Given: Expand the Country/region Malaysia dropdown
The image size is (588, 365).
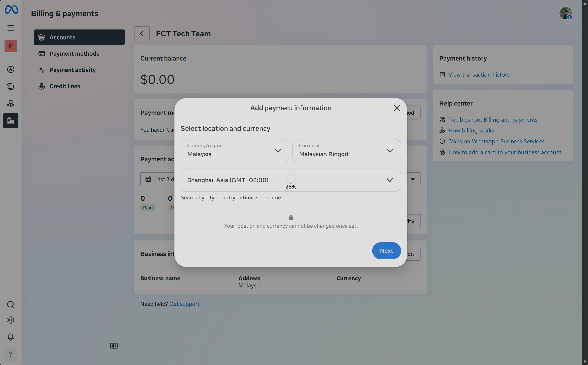Looking at the screenshot, I should pos(235,151).
